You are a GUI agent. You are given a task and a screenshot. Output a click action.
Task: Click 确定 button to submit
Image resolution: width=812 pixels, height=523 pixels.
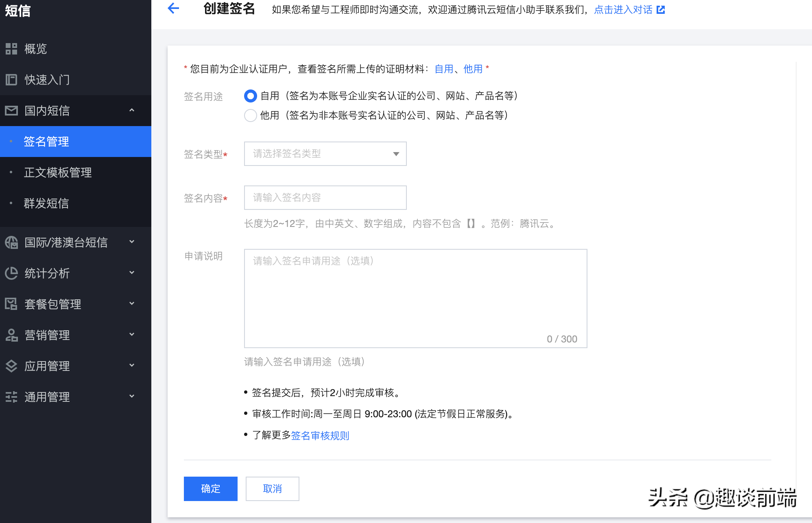[211, 488]
